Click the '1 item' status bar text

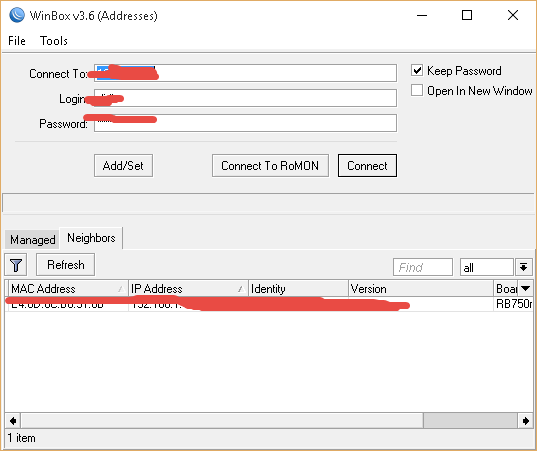coord(21,438)
